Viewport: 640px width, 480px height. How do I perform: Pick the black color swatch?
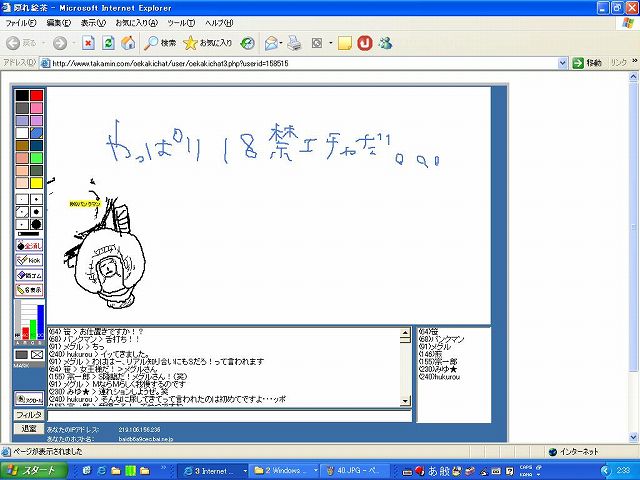[x=22, y=96]
